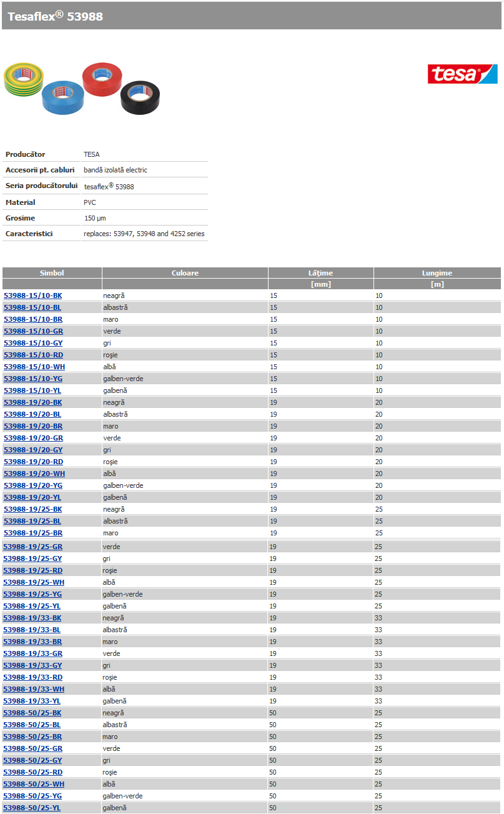Click the Culoare column header
This screenshot has width=504, height=814.
pyautogui.click(x=185, y=273)
